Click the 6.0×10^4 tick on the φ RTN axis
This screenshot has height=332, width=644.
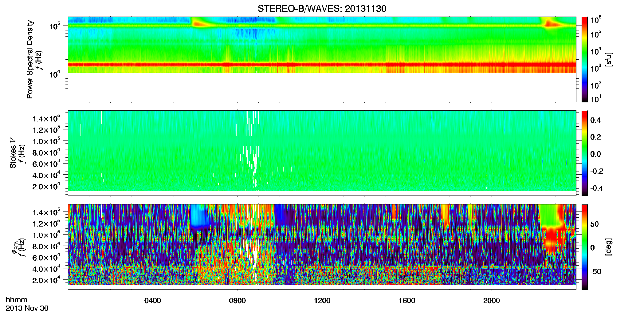click(x=46, y=258)
